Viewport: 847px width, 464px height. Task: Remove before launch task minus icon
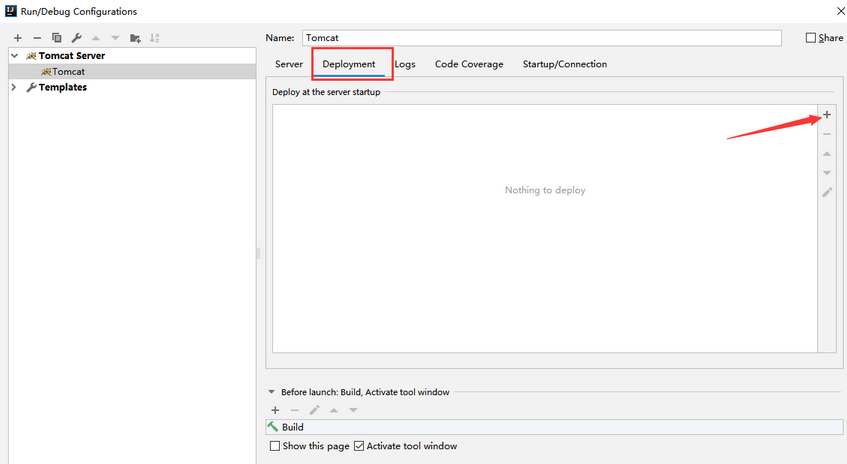pos(294,410)
